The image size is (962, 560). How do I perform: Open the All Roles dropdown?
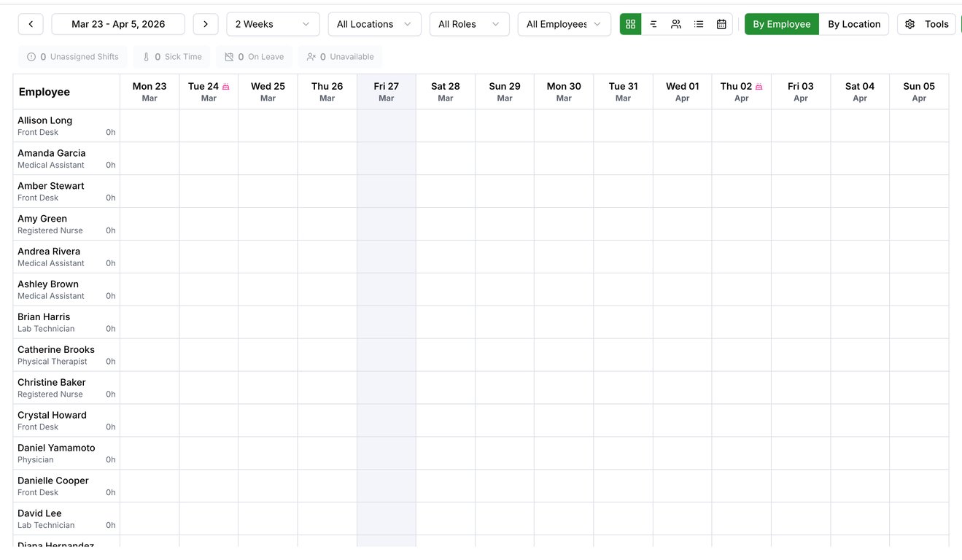point(469,24)
